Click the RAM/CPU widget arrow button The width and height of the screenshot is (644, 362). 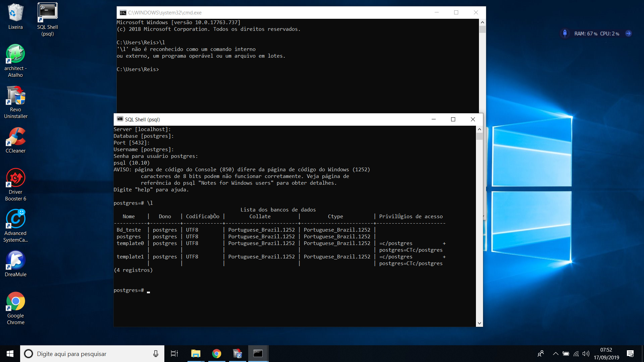[x=629, y=34]
